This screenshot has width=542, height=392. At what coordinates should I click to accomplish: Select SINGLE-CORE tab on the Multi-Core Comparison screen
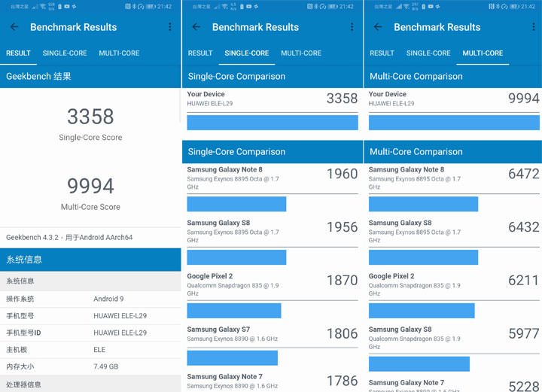click(x=428, y=53)
